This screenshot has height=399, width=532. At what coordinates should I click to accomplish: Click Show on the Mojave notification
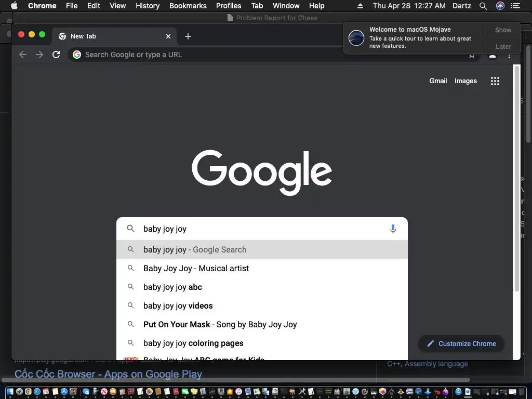pos(503,30)
